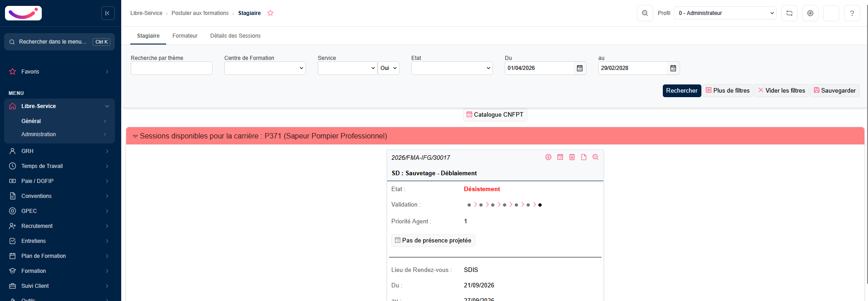Image resolution: width=868 pixels, height=301 pixels.
Task: Switch to the Formateur tab
Action: (x=185, y=36)
